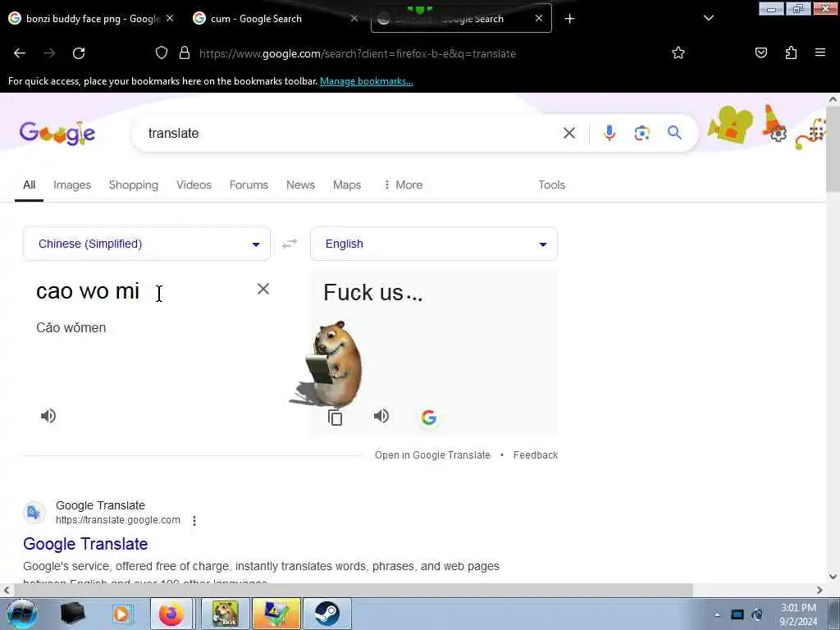Click the translate.google.com URL
Viewport: 840px width, 630px height.
[x=118, y=520]
